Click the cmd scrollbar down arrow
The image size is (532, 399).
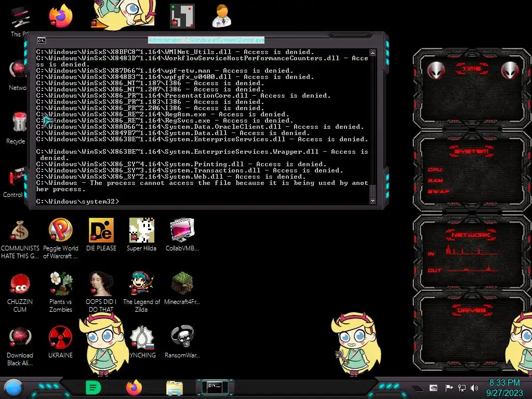[x=373, y=201]
